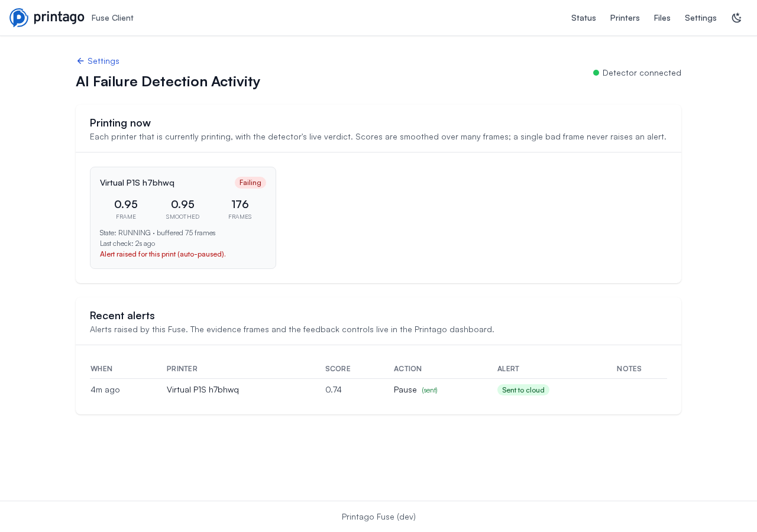Click the Smoothed score 0.95 value
The image size is (757, 532).
click(x=183, y=205)
